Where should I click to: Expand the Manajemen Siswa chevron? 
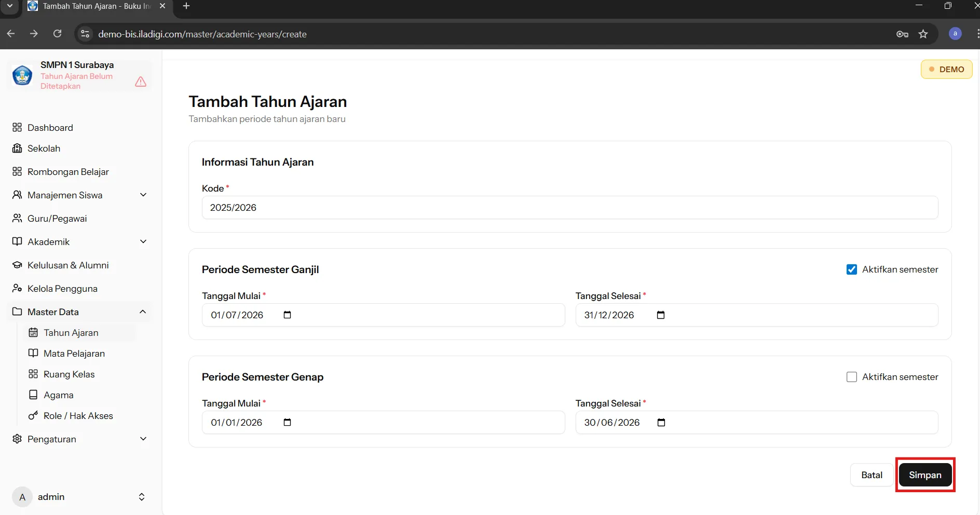(x=143, y=195)
